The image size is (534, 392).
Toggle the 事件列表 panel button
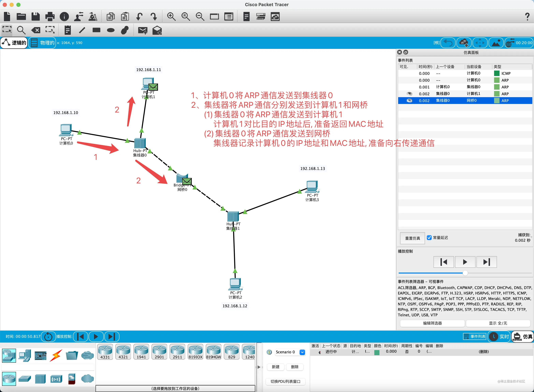pyautogui.click(x=475, y=337)
